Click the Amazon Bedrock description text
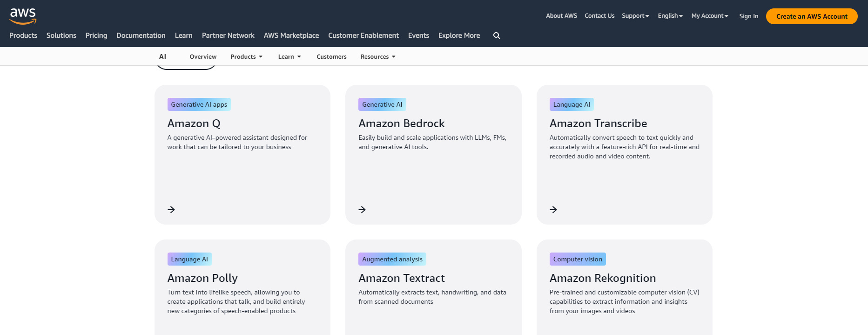868x335 pixels. pos(432,142)
